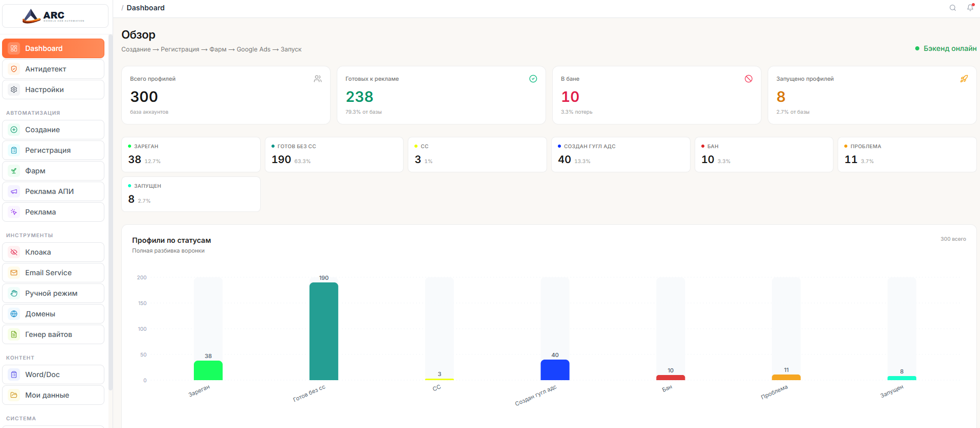Select the ПРОБЛЕМА 11 status tile
This screenshot has height=428, width=980.
tap(907, 154)
